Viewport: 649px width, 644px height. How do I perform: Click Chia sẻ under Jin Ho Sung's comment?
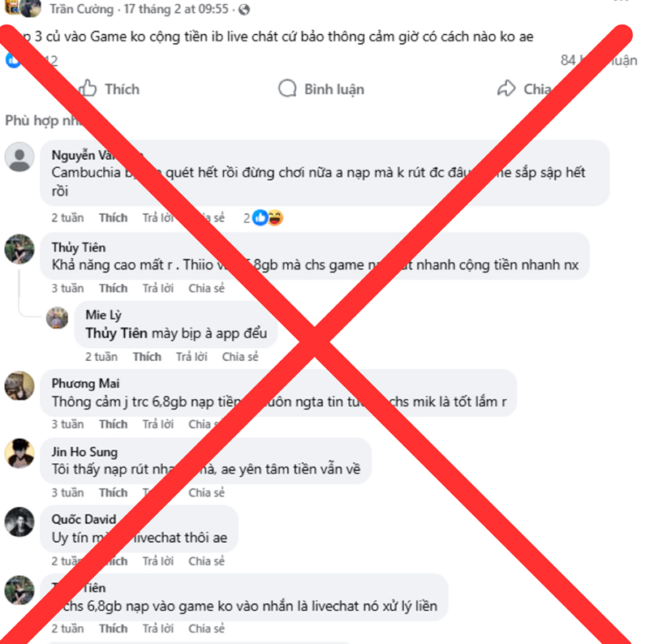point(207,492)
